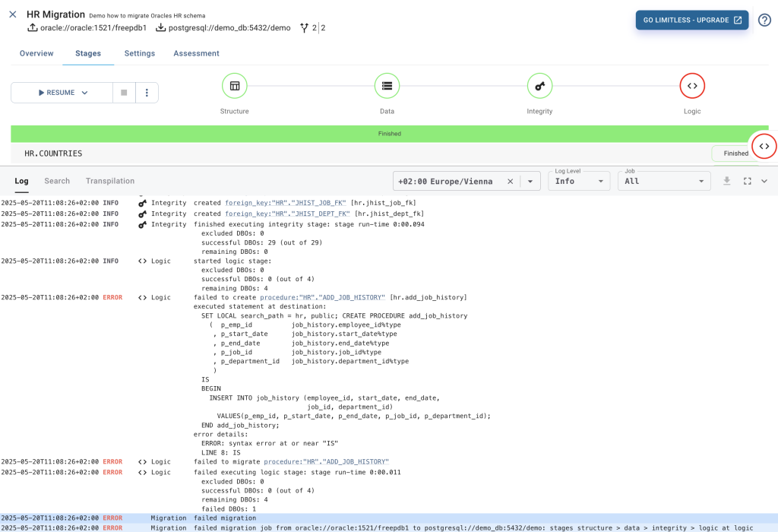The height and width of the screenshot is (532, 778).
Task: Open procedure link in failed to migrate line
Action: point(327,462)
